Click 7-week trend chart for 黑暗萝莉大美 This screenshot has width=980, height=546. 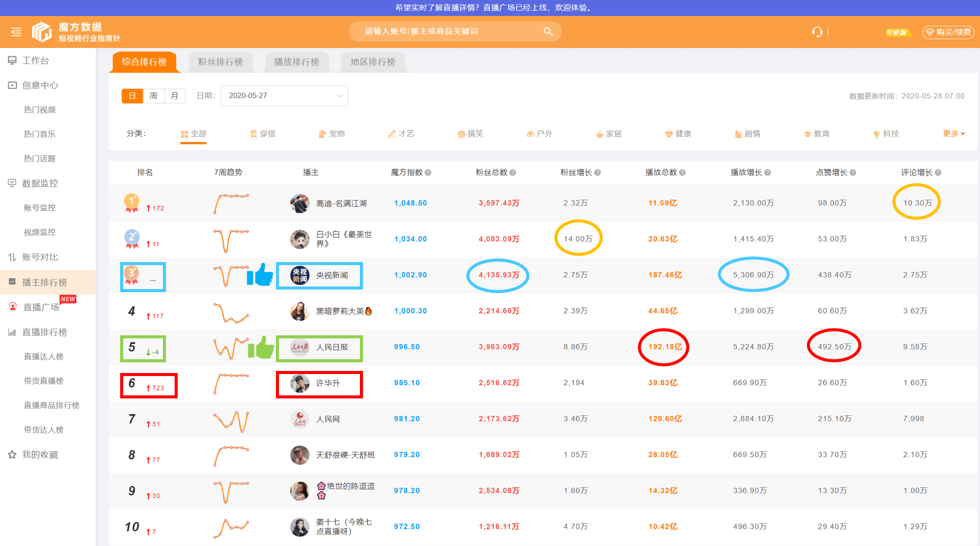point(231,312)
